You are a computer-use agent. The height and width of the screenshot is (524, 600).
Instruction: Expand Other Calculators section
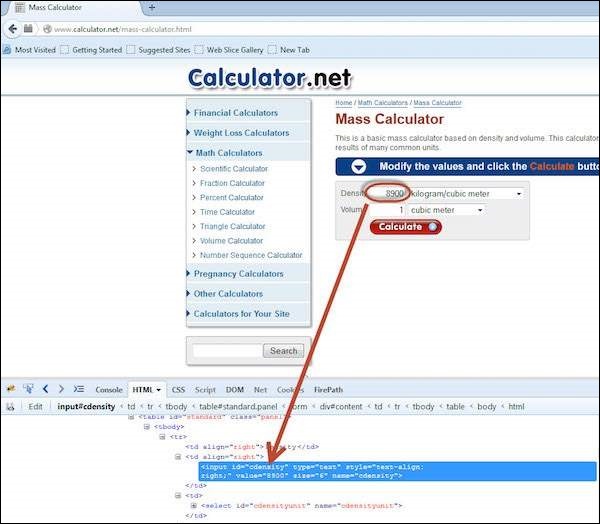point(228,294)
